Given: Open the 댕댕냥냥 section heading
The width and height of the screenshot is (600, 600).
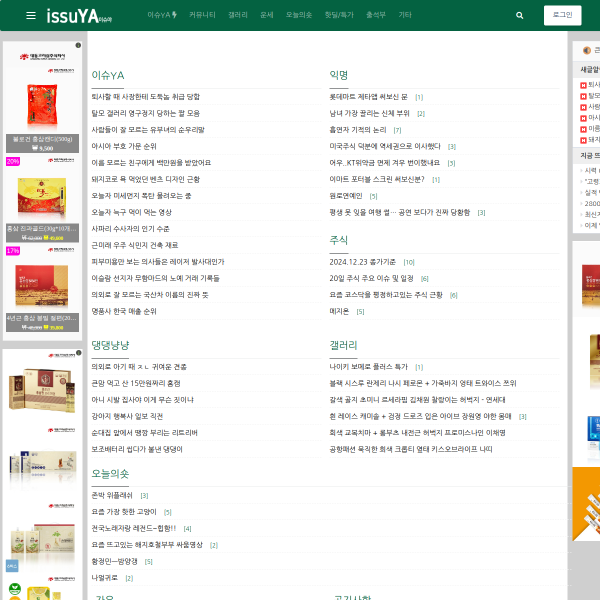Looking at the screenshot, I should [110, 345].
